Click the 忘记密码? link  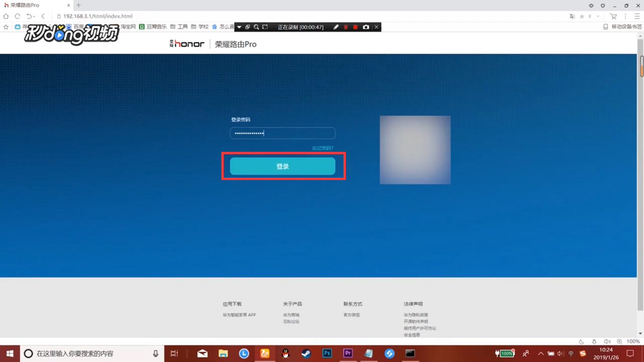click(x=323, y=148)
